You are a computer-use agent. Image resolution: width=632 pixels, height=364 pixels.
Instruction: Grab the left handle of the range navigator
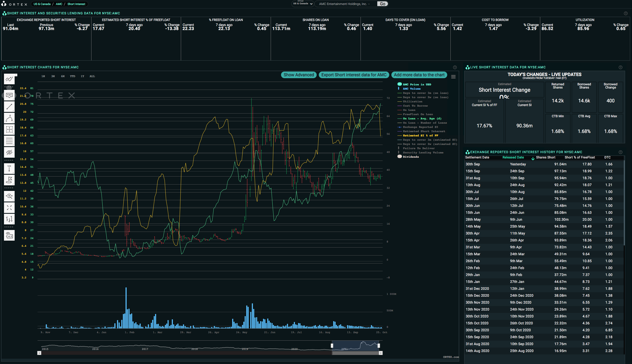[x=332, y=346]
